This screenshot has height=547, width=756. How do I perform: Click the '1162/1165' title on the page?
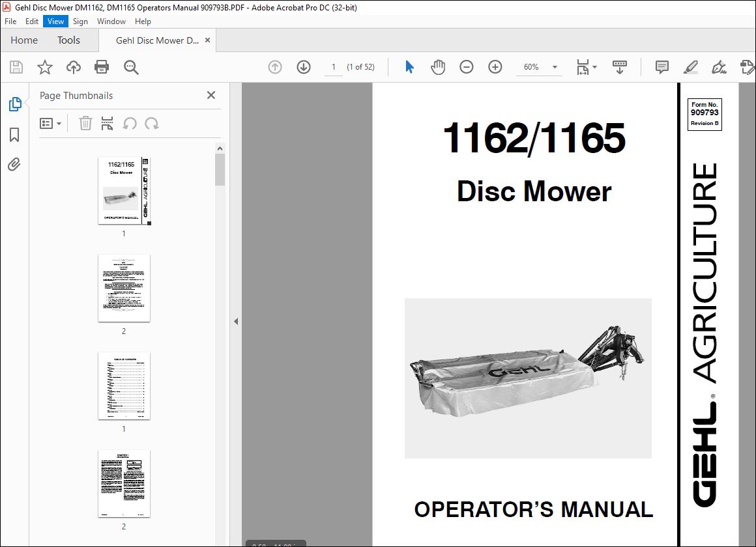click(534, 138)
